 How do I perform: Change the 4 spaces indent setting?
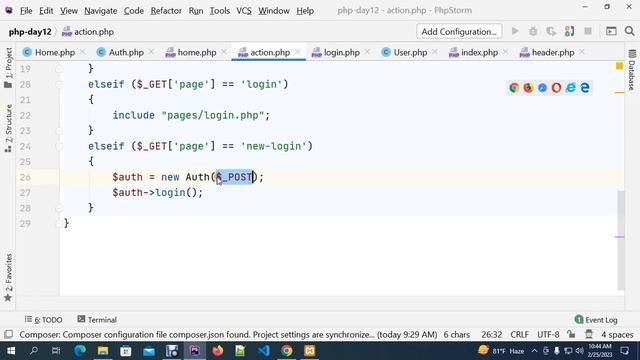pos(617,334)
